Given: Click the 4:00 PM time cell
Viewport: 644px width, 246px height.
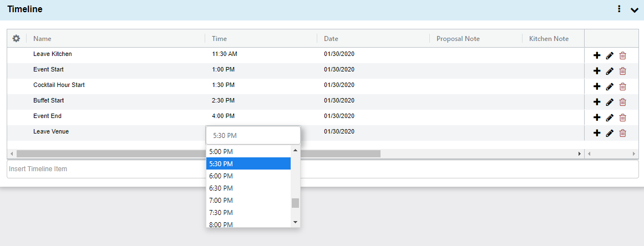Looking at the screenshot, I should 224,116.
